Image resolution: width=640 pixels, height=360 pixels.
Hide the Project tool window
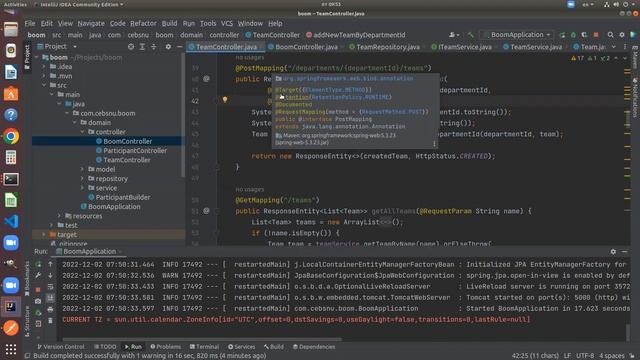[180, 47]
